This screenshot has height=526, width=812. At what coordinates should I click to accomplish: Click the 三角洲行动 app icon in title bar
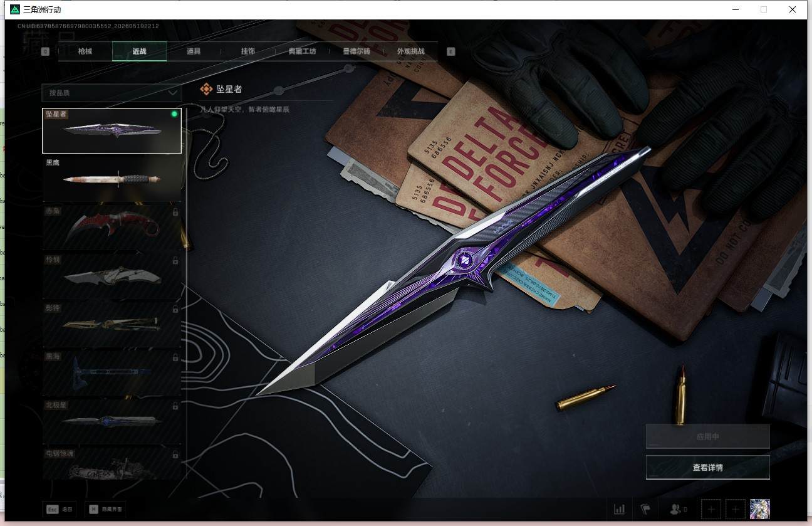coord(15,9)
